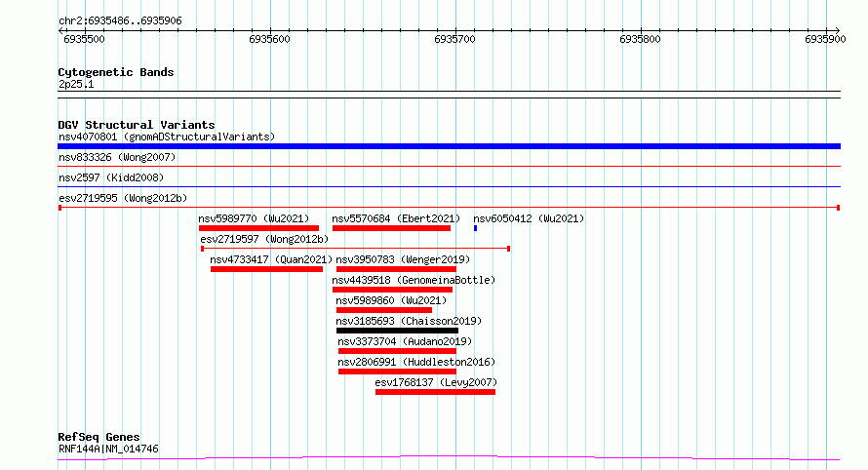The height and width of the screenshot is (470, 868).
Task: Click the red nsv4733417 (Quan2021) bar
Action: 266,269
